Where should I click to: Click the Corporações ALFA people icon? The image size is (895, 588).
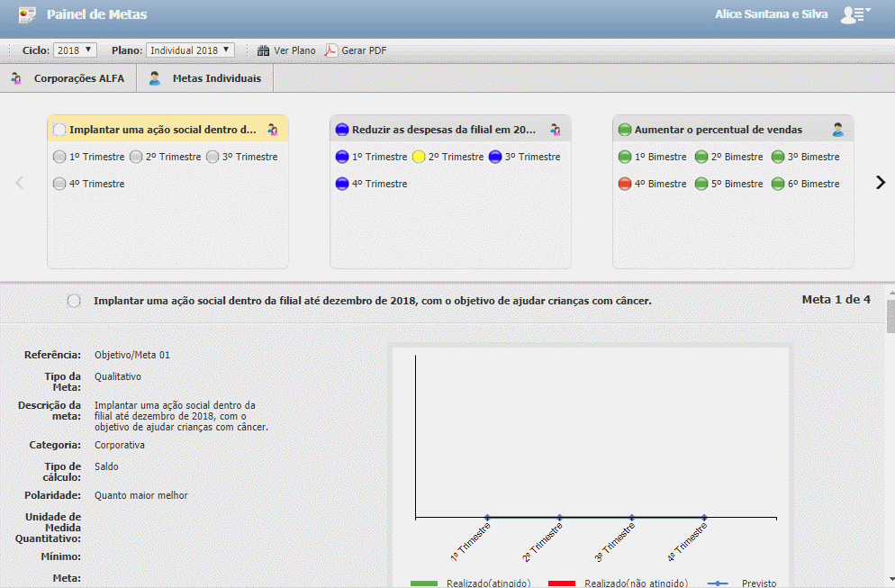coord(16,78)
